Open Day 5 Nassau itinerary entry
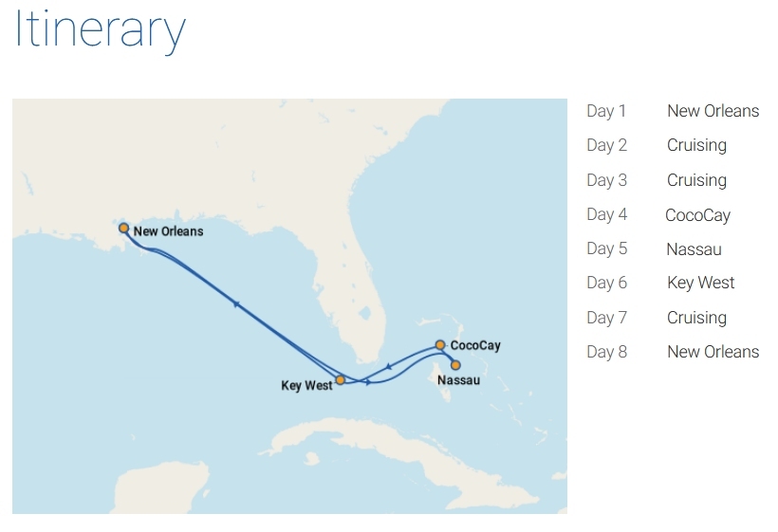The width and height of the screenshot is (778, 532). pos(654,248)
